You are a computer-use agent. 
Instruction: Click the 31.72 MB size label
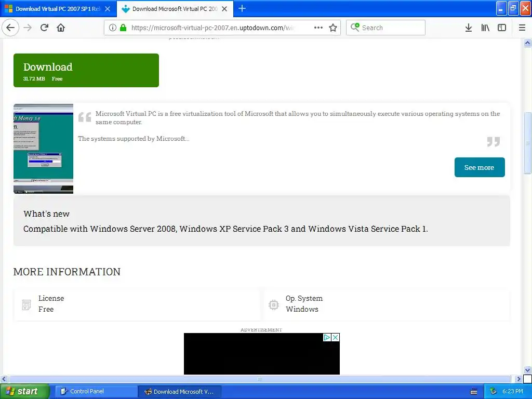point(34,79)
